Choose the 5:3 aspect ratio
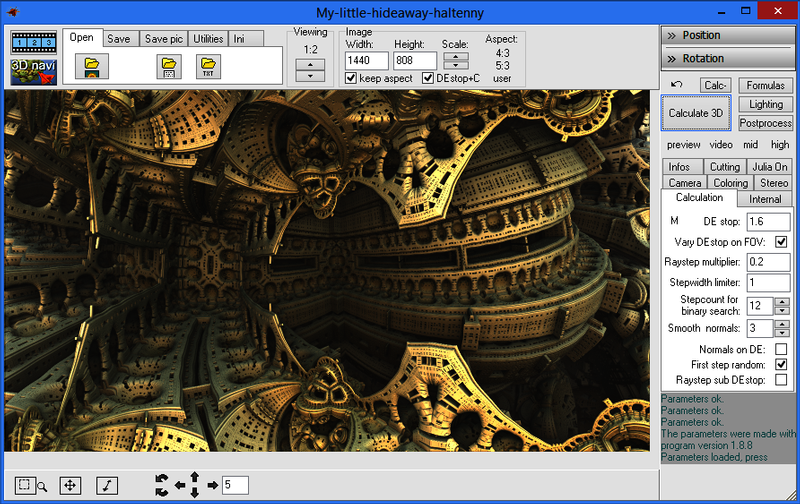The width and height of the screenshot is (800, 504). click(502, 66)
